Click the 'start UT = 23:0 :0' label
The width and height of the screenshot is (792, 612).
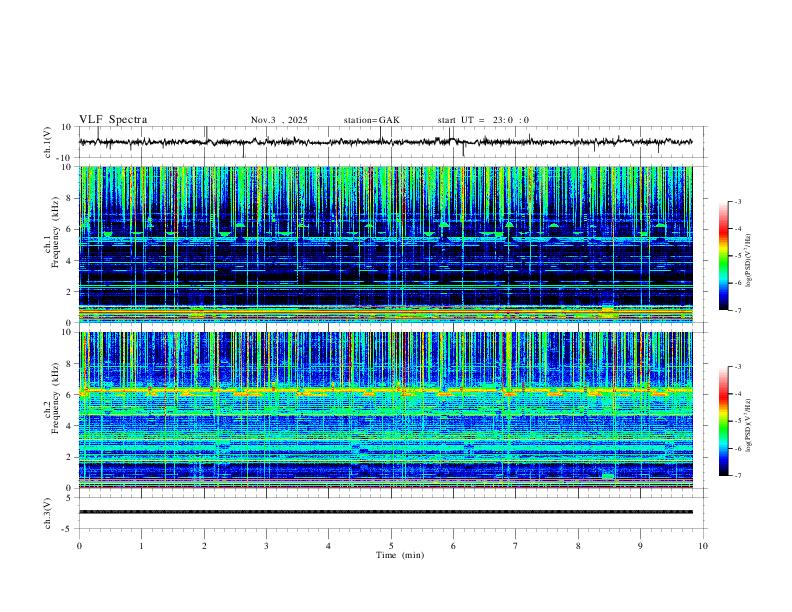point(483,120)
